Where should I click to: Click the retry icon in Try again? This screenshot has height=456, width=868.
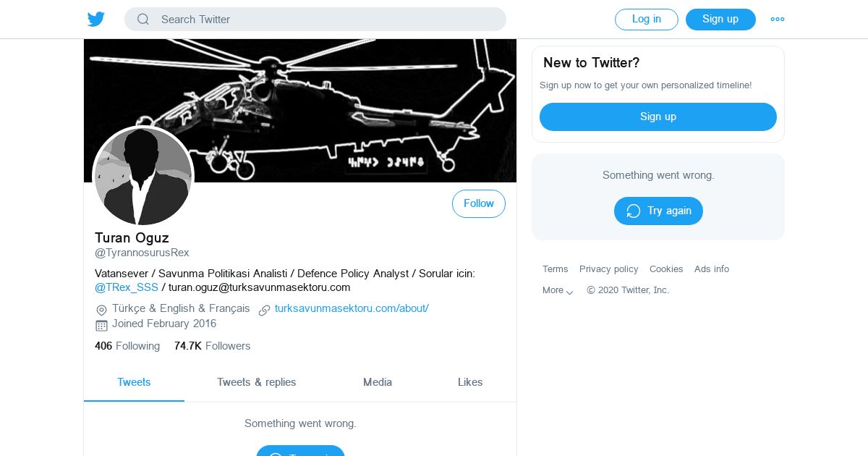(634, 211)
